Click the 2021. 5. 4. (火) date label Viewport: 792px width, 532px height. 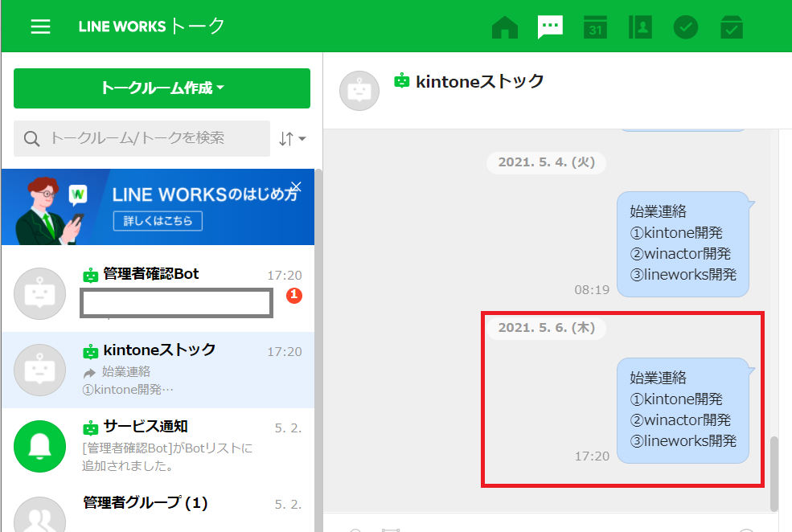click(547, 162)
